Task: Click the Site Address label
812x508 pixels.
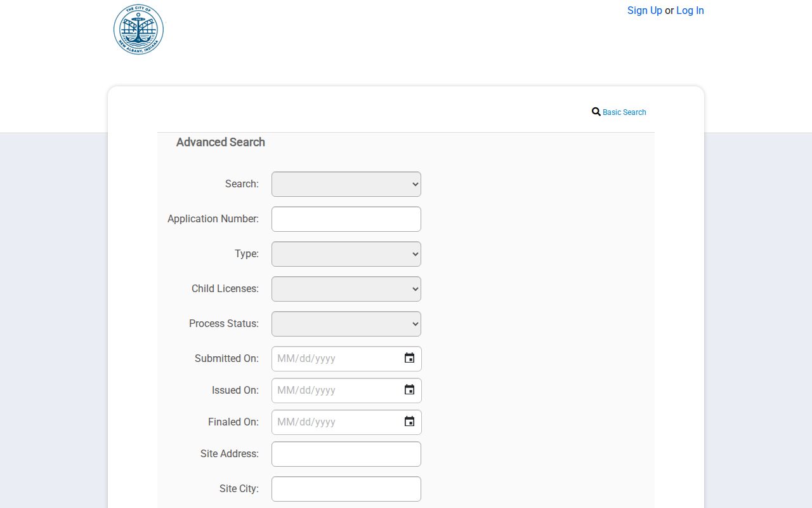Action: (230, 453)
